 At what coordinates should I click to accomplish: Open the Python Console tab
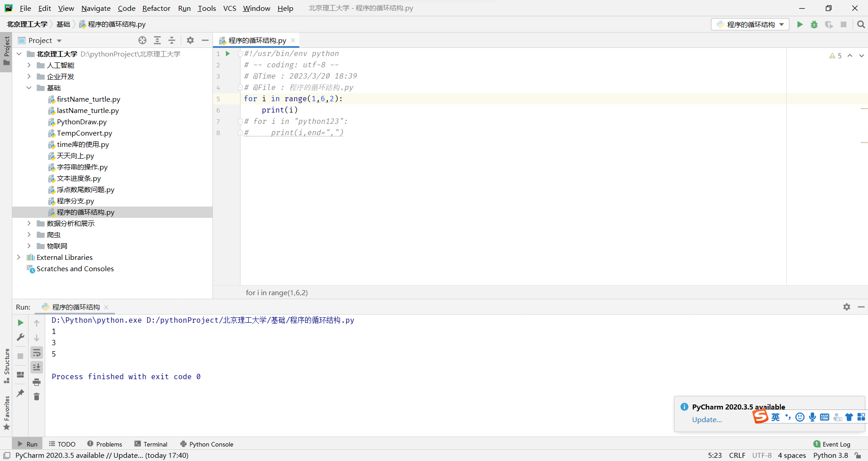(x=207, y=444)
